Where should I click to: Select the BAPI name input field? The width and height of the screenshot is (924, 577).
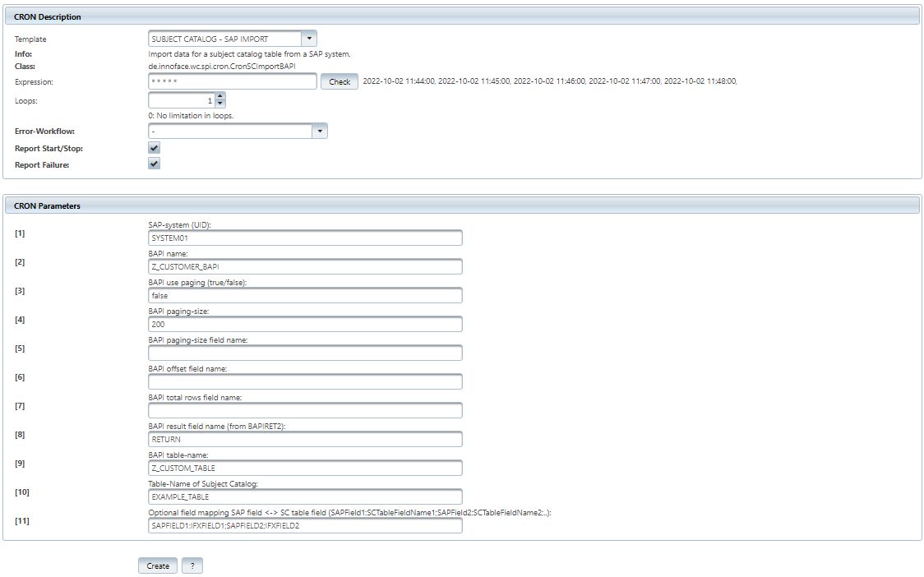click(x=305, y=267)
